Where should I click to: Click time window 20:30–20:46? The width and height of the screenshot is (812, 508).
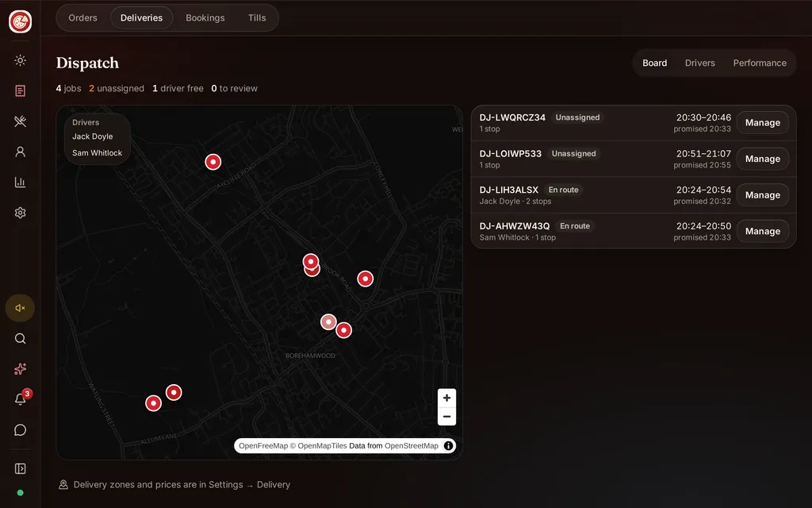[x=703, y=117]
